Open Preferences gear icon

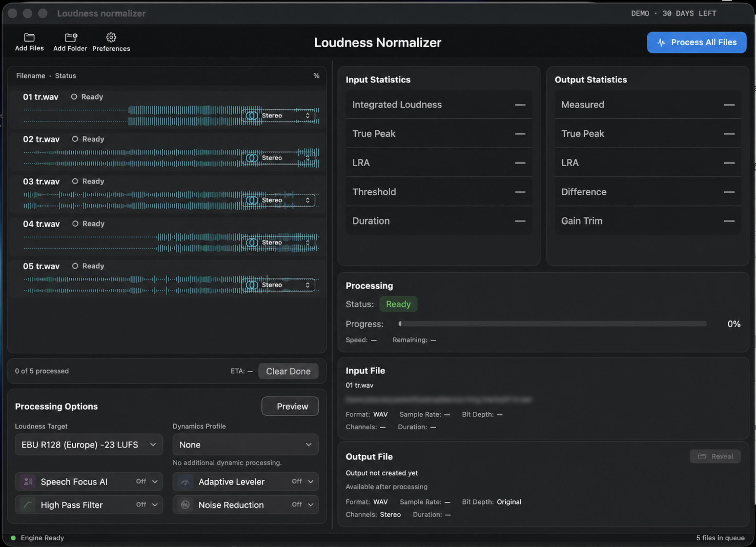coord(111,37)
